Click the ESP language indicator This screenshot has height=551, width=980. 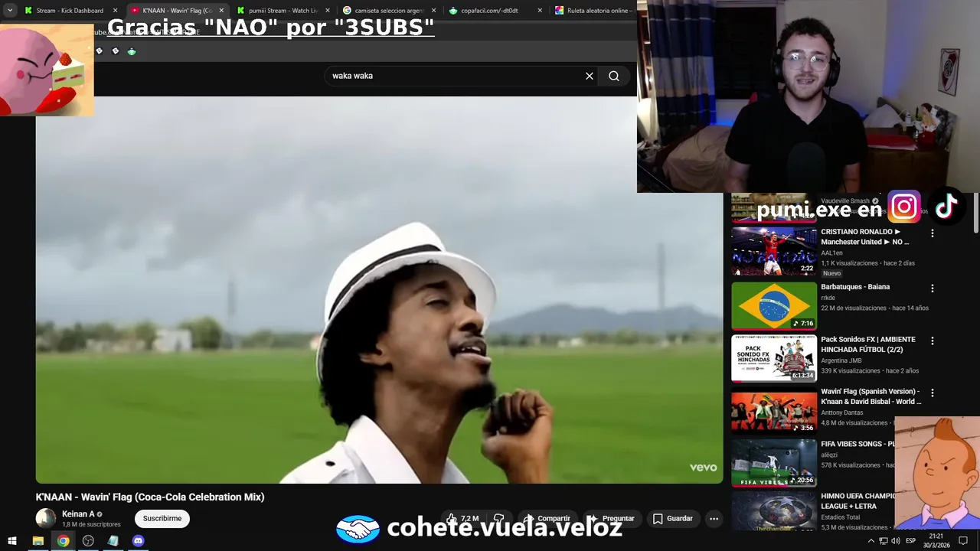[x=910, y=541]
